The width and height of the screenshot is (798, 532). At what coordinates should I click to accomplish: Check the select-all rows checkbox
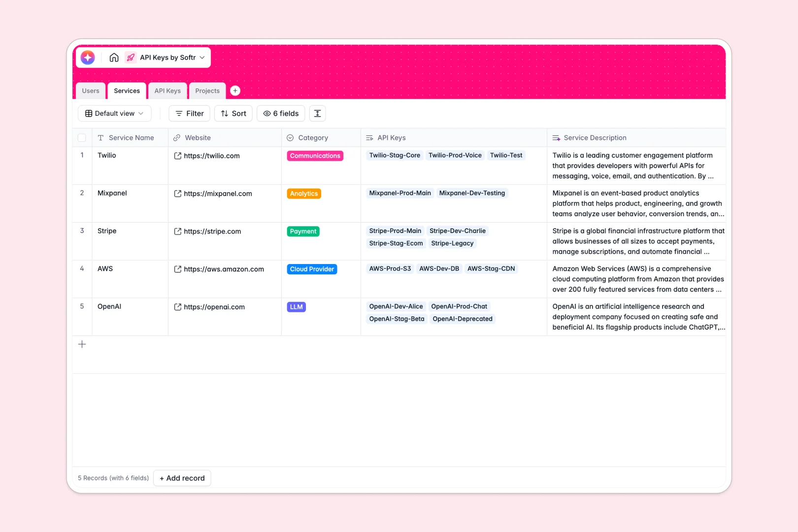click(82, 138)
